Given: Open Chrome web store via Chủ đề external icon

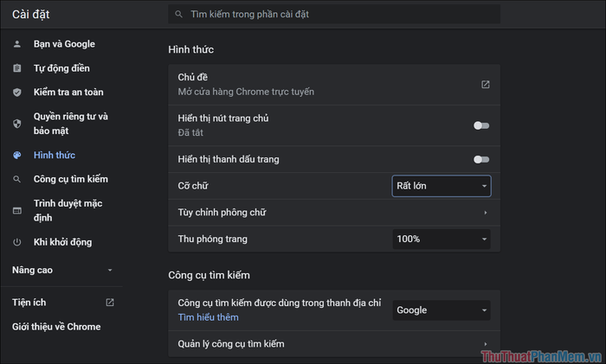Looking at the screenshot, I should (x=486, y=85).
